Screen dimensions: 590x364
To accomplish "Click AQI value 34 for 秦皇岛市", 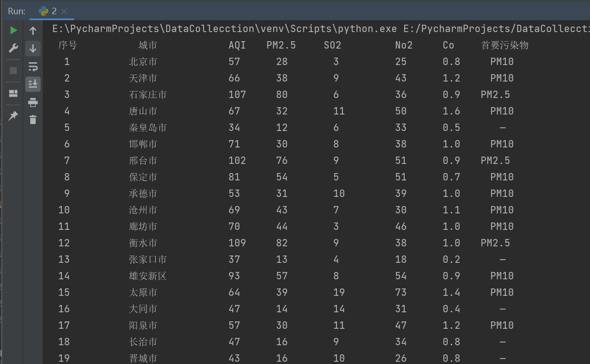I will (234, 128).
